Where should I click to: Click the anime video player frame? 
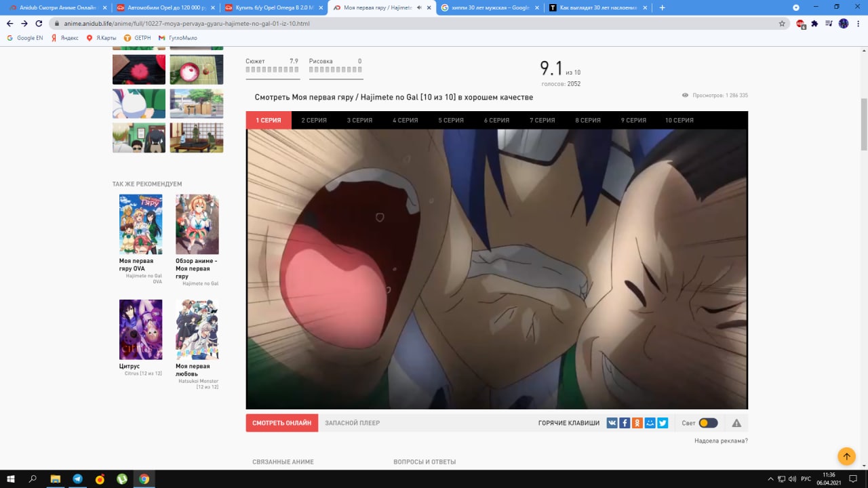[497, 269]
